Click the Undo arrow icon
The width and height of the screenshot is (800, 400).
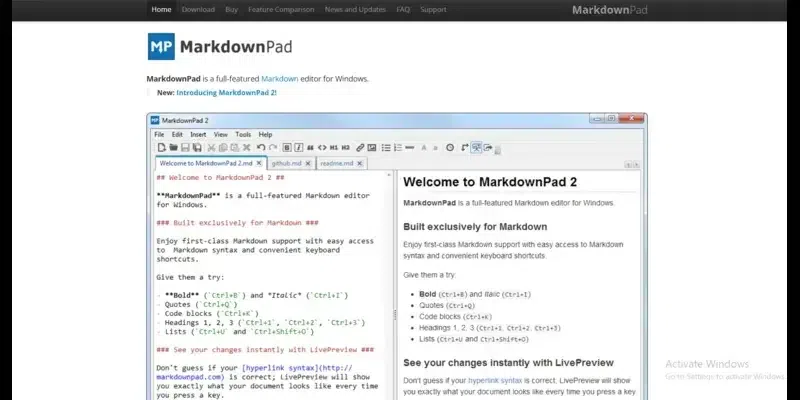[x=261, y=147]
